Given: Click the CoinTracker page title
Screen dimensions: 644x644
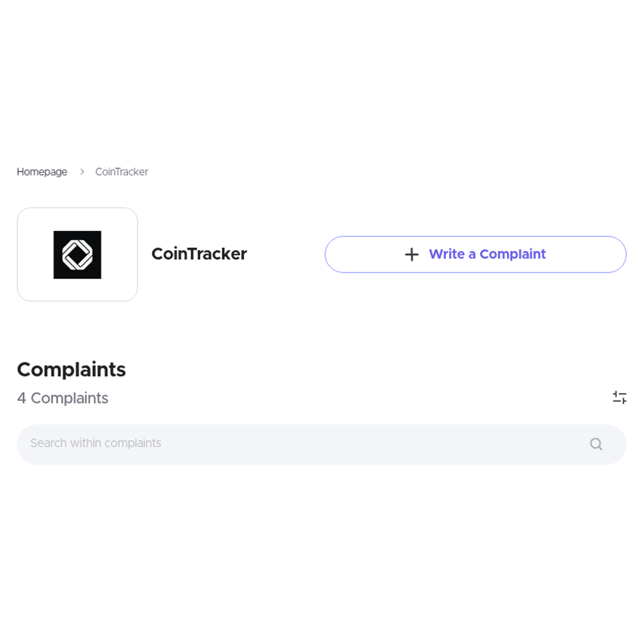Looking at the screenshot, I should click(199, 253).
